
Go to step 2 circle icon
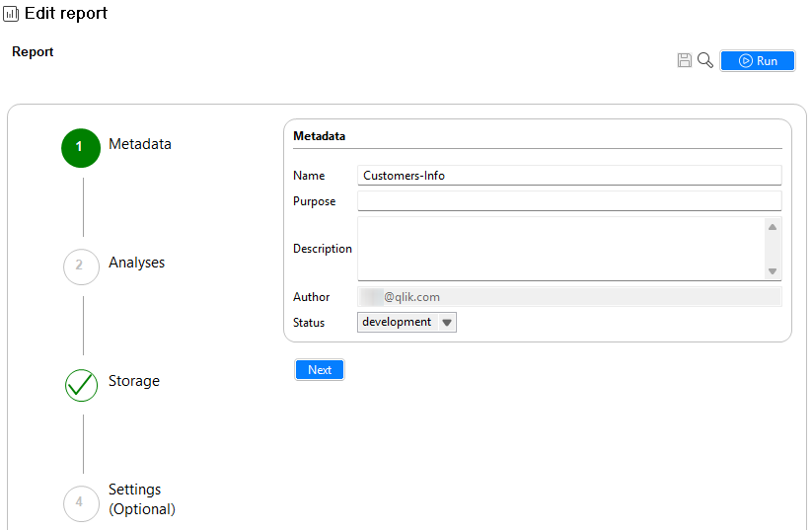pos(81,266)
